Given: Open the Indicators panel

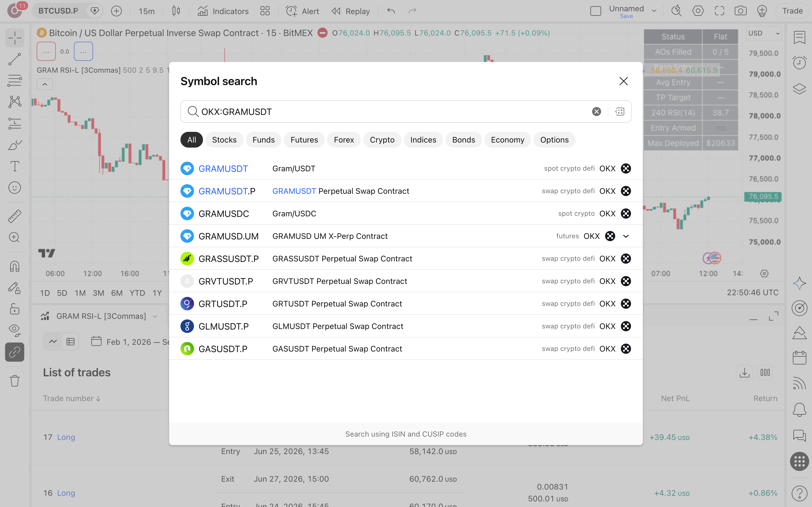Looking at the screenshot, I should coord(223,11).
